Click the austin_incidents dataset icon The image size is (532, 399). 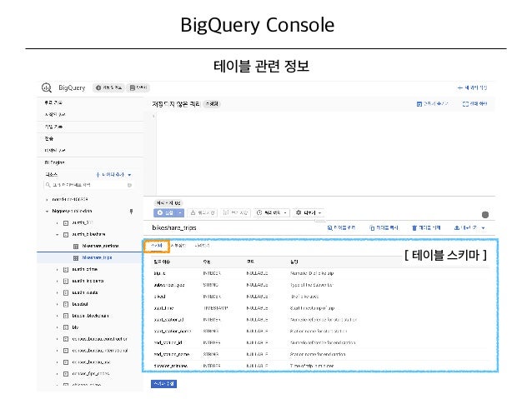(66, 281)
